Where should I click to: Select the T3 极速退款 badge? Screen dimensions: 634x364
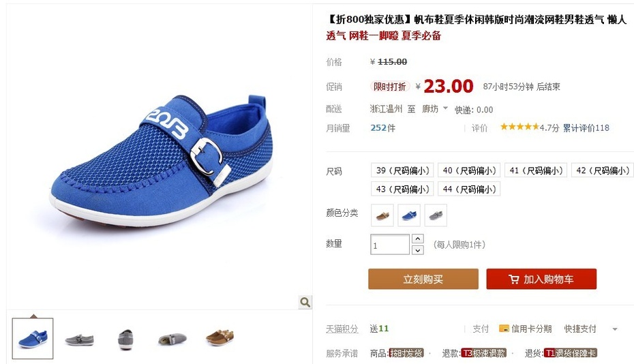[483, 353]
